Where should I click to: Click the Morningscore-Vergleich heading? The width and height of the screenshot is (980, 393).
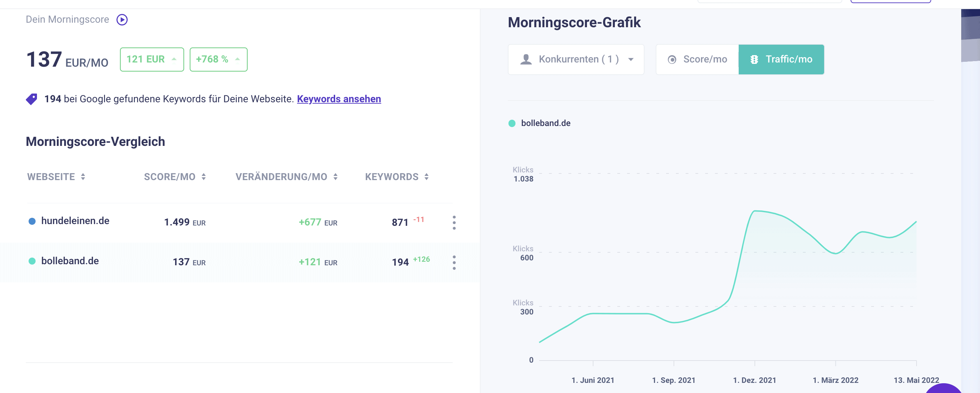click(95, 142)
